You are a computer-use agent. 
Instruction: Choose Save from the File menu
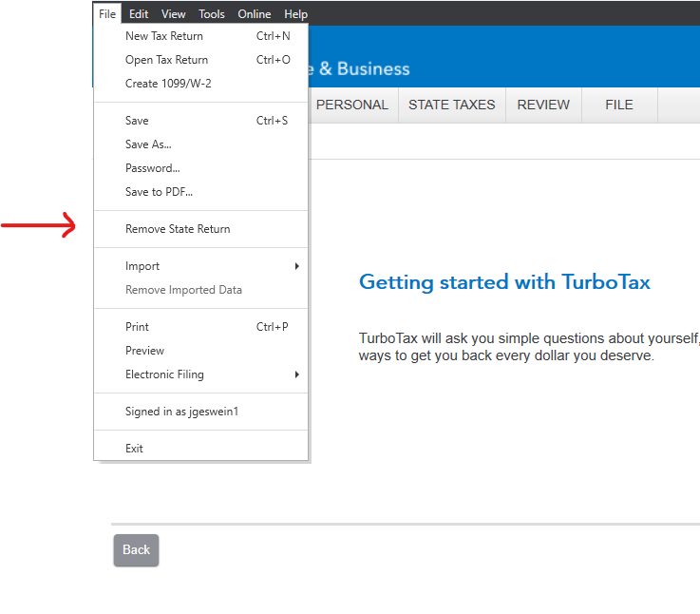click(201, 121)
